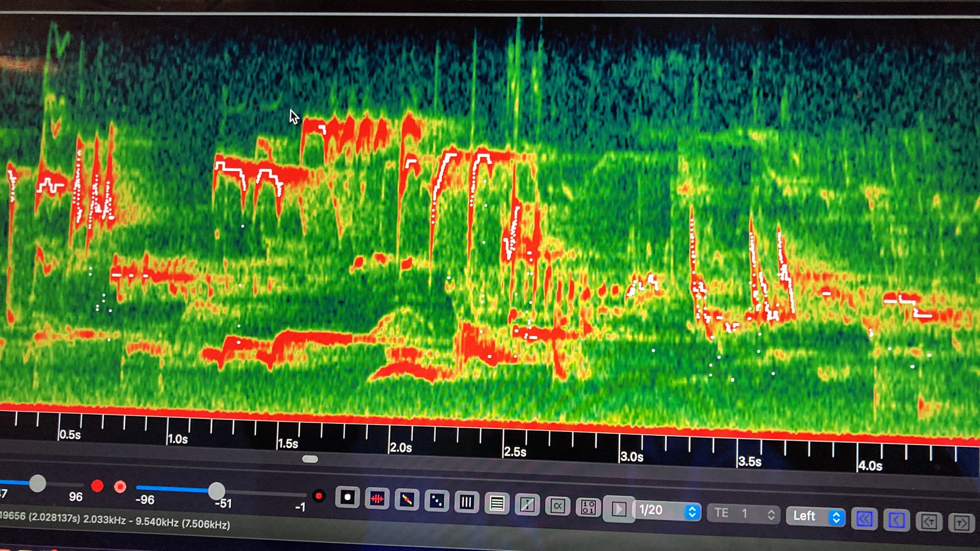980x551 pixels.
Task: Click the alpha symbol button
Action: pyautogui.click(x=557, y=506)
